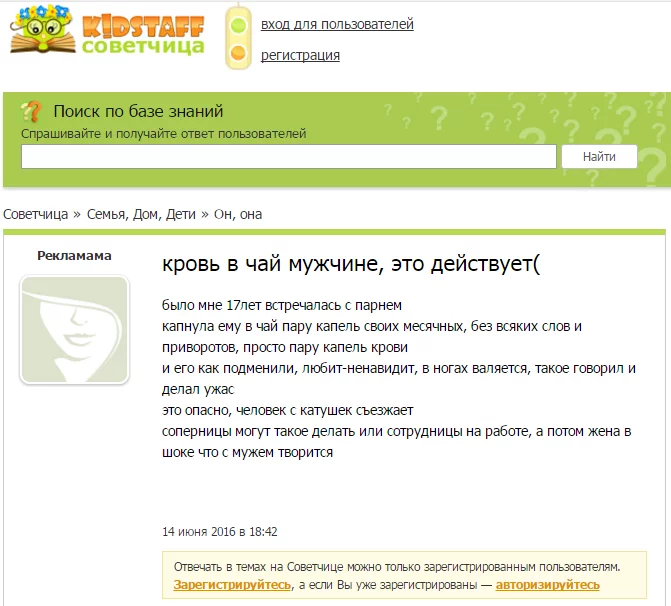Screen dimensions: 671x606
Task: Click the авторизируйтесь link
Action: tap(548, 585)
